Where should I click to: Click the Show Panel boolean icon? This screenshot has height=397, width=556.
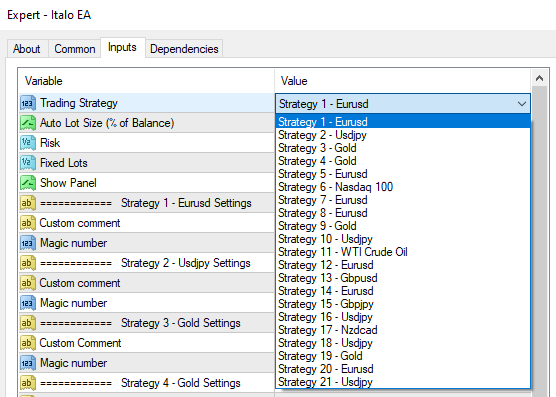coord(28,183)
